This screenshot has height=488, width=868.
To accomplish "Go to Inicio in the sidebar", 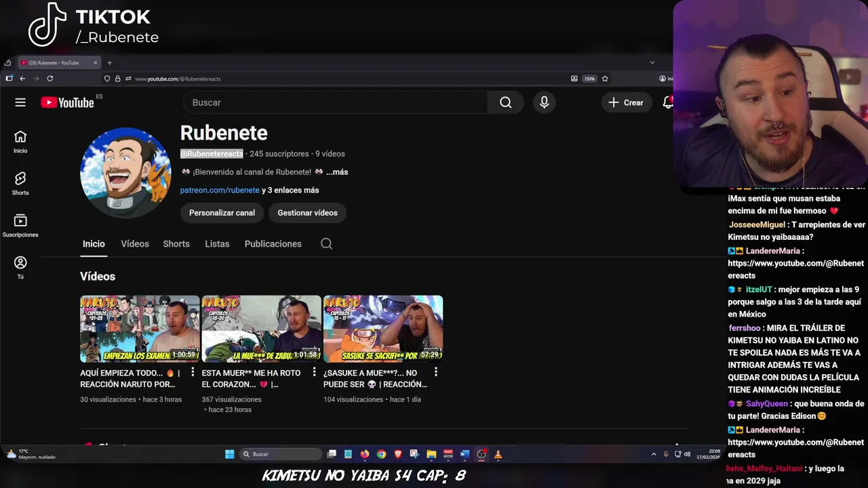I will click(x=20, y=142).
